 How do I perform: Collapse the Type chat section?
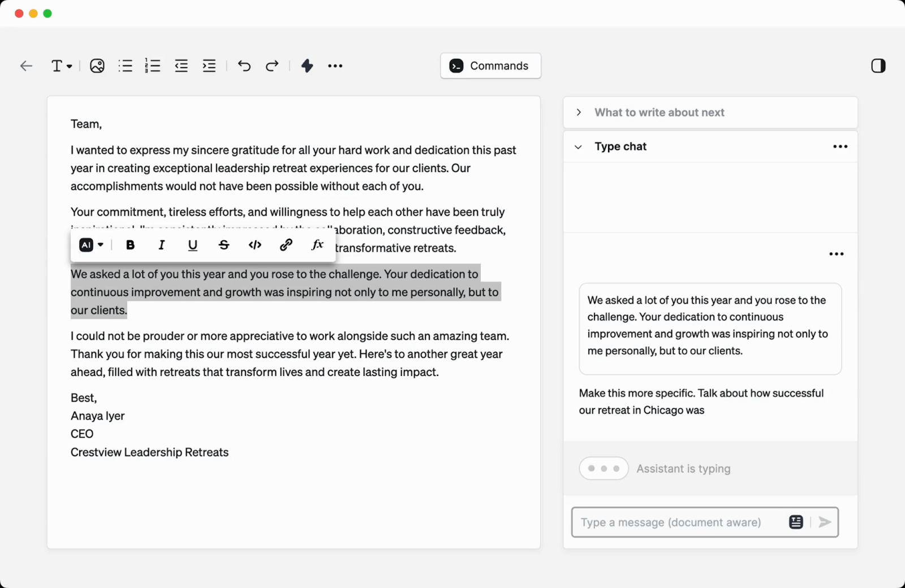point(578,146)
